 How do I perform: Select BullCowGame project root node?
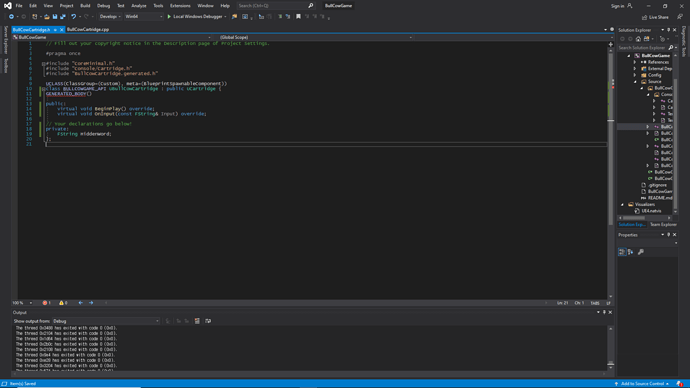[655, 55]
